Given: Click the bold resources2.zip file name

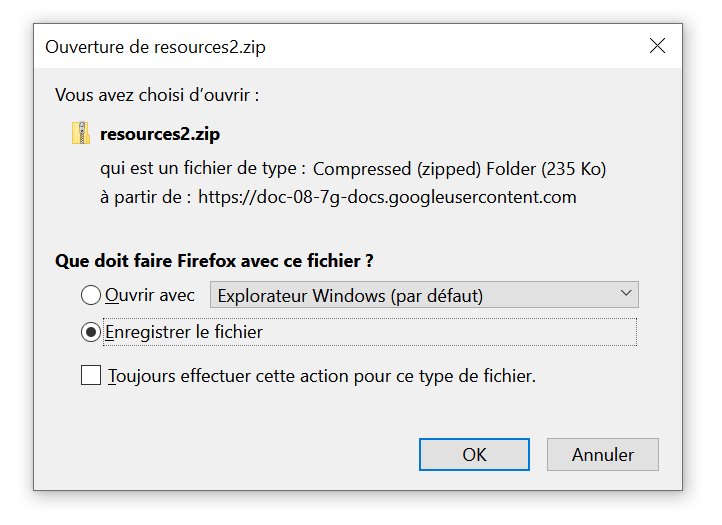Looking at the screenshot, I should point(160,134).
